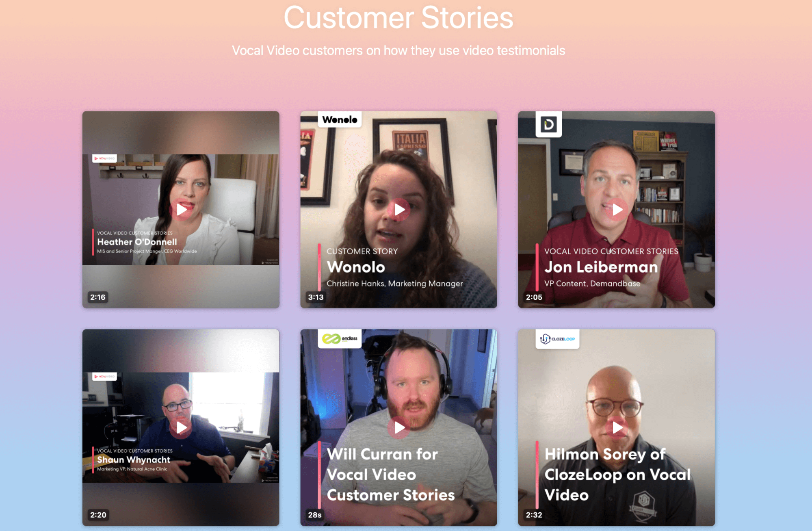
Task: Play the Jon Leiberman video
Action: point(617,210)
